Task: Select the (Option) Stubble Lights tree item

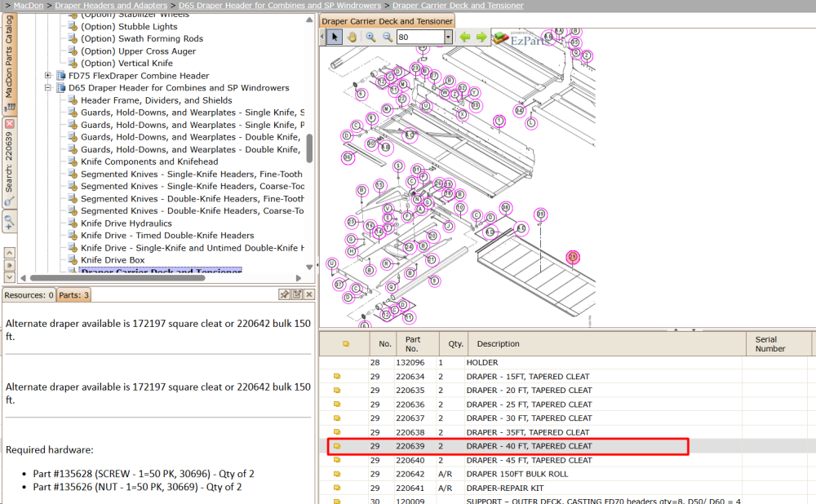Action: pyautogui.click(x=129, y=27)
